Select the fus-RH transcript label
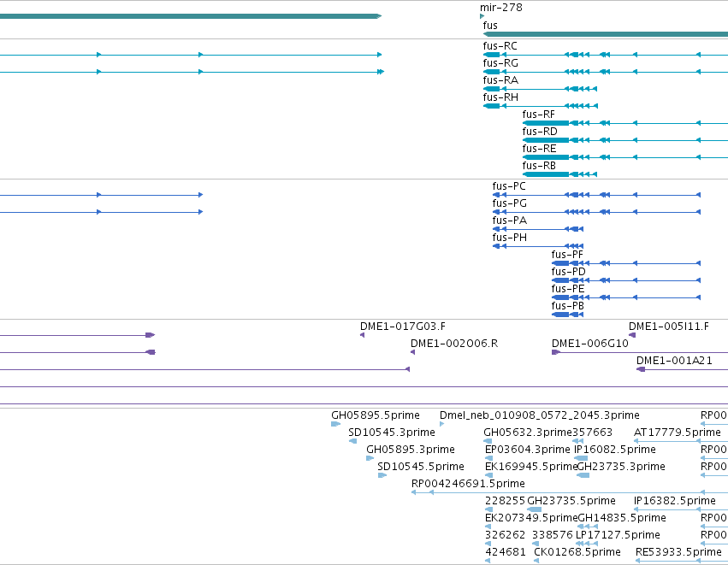728x565 pixels. click(500, 97)
